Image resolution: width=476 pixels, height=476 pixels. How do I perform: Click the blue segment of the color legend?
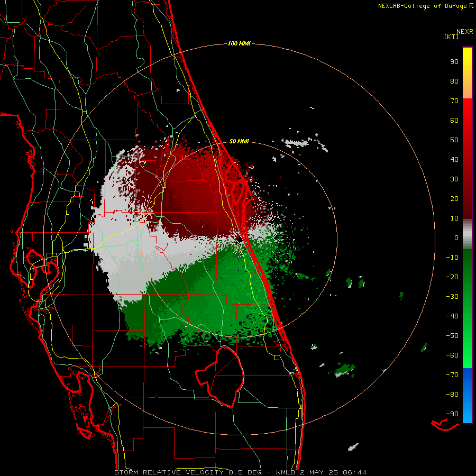467,396
